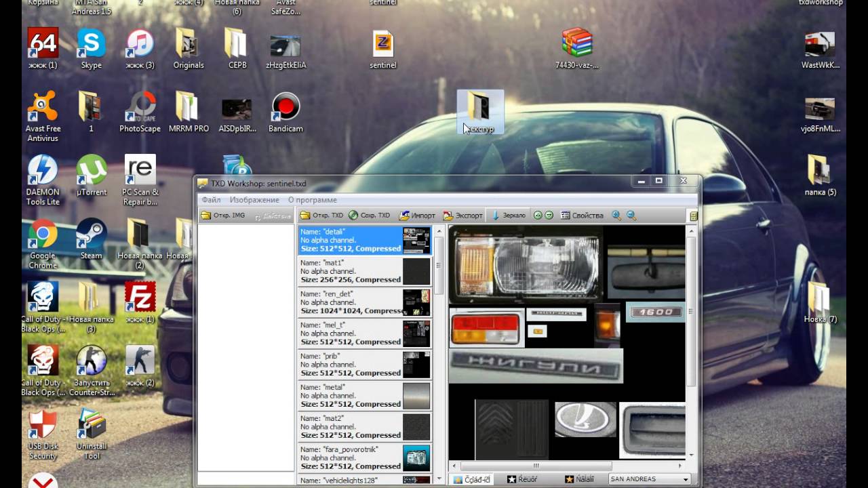Image resolution: width=868 pixels, height=488 pixels.
Task: Open the Bandicam desktop shortcut
Action: point(285,113)
